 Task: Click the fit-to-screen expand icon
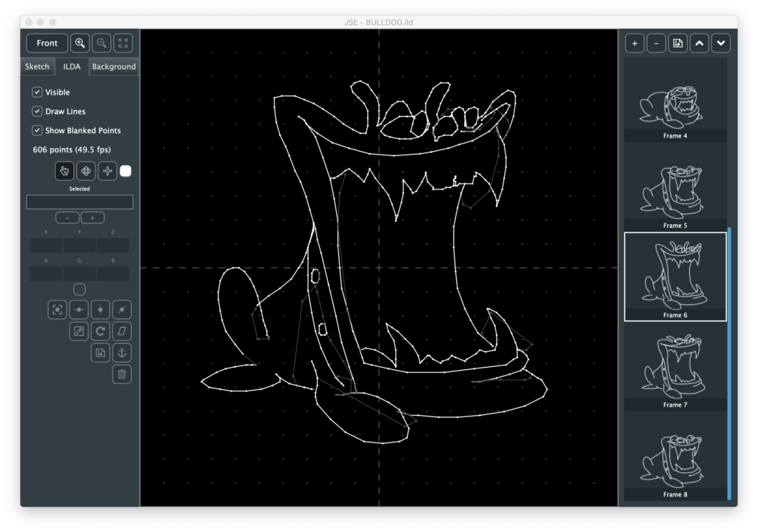[123, 43]
